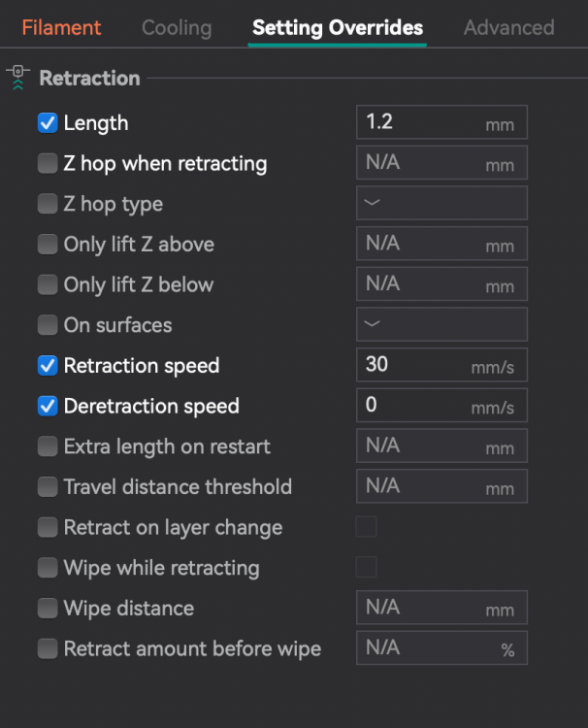Tick the Retract on layer change checkbox
Image resolution: width=588 pixels, height=728 pixels.
tap(48, 528)
